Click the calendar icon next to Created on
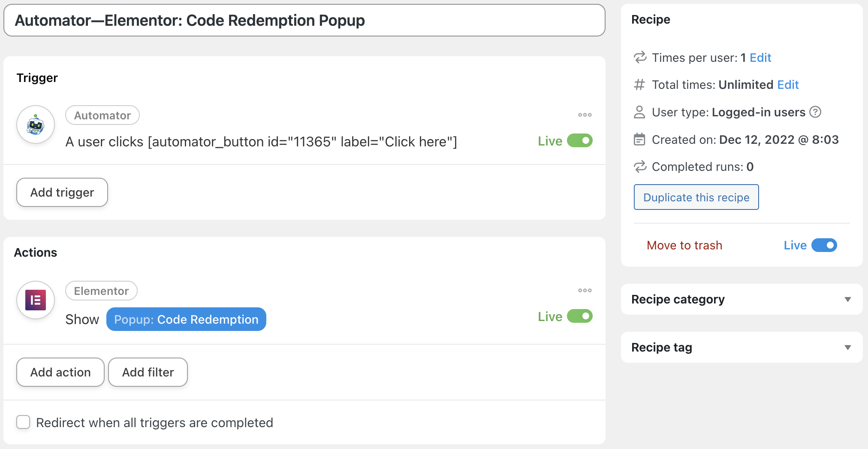 (x=639, y=140)
